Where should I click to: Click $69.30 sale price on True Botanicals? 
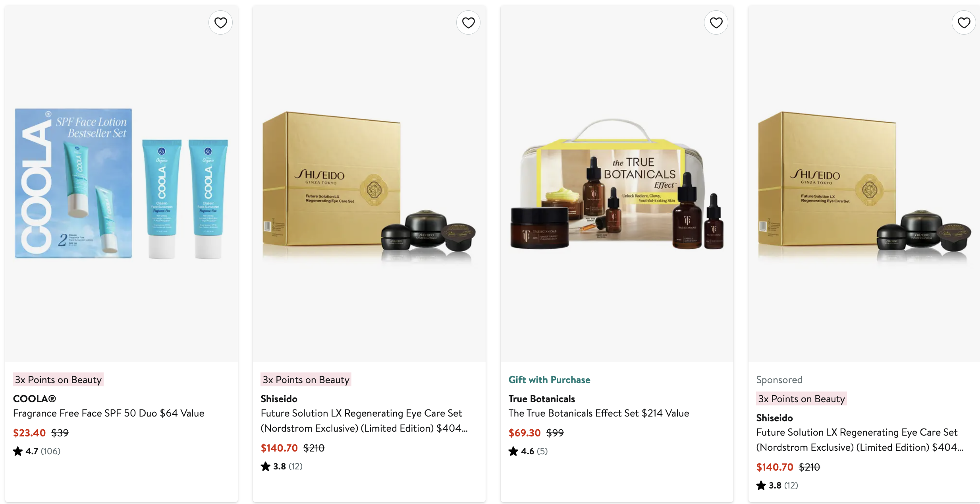525,433
